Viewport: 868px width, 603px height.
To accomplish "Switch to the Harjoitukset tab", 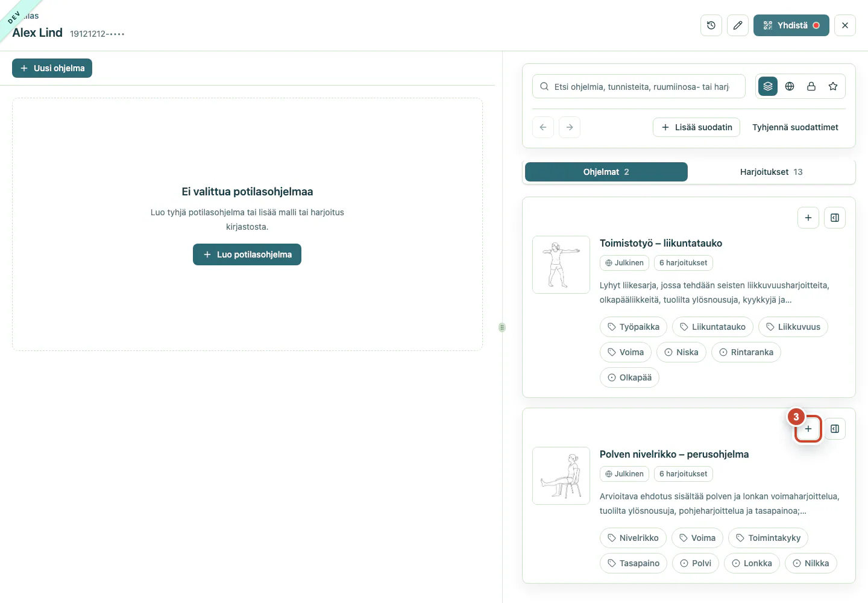I will 771,172.
